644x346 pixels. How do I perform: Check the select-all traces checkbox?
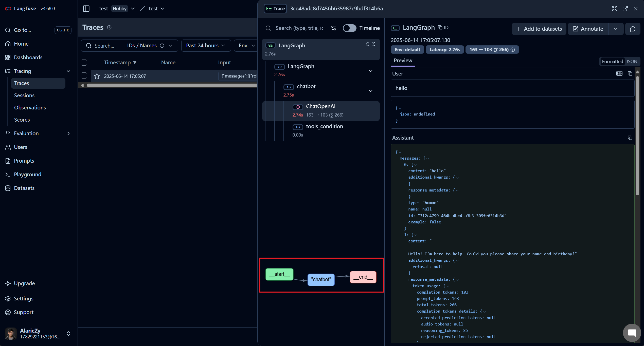tap(84, 63)
